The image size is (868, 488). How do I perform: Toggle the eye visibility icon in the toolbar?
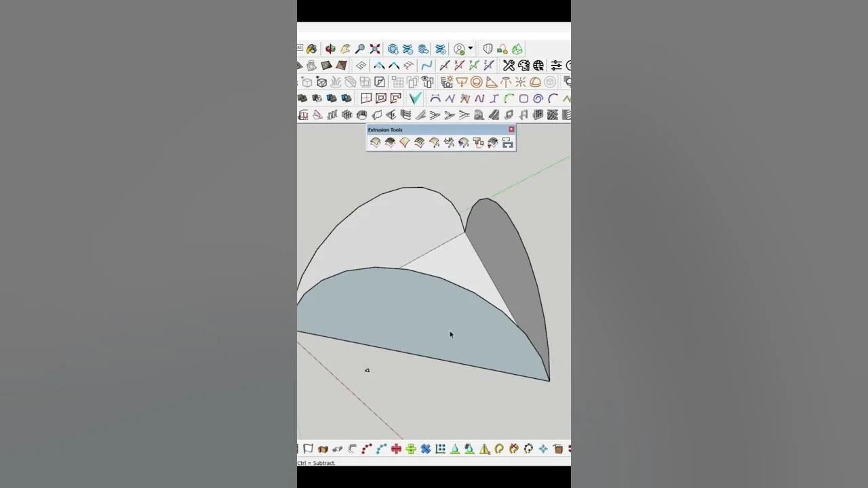(x=425, y=81)
